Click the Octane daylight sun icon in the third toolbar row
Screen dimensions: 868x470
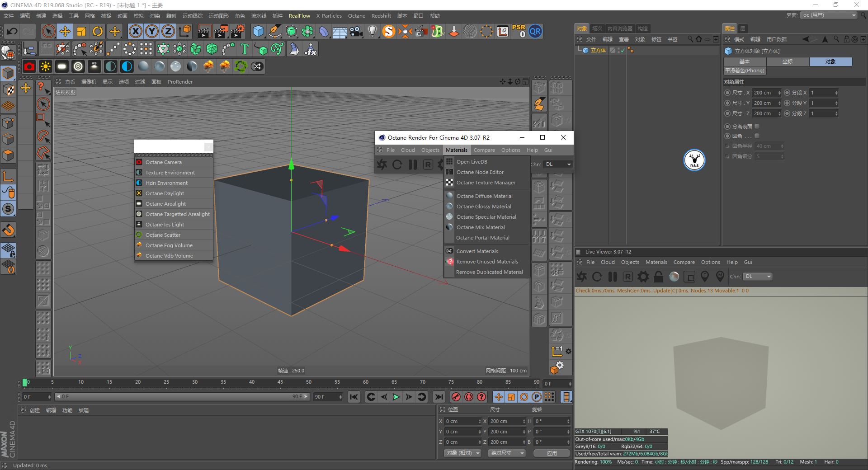[46, 66]
